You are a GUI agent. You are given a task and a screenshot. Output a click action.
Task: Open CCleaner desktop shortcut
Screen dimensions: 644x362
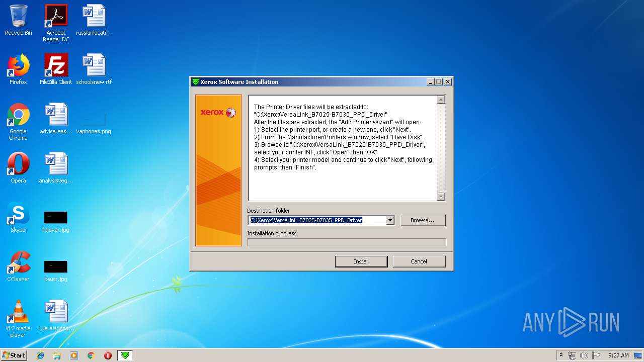(x=18, y=266)
